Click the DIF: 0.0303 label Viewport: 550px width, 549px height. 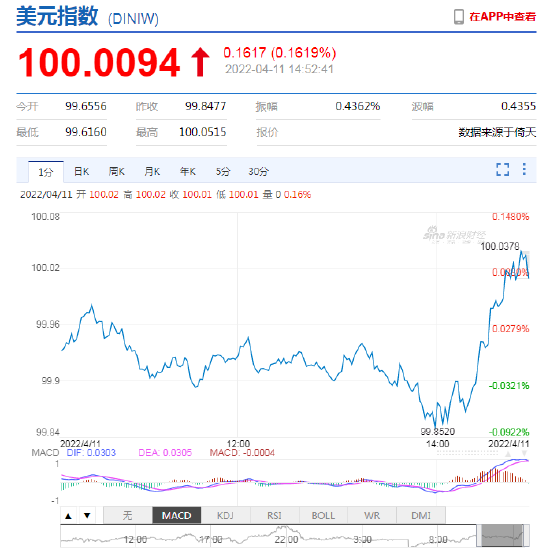coord(91,453)
